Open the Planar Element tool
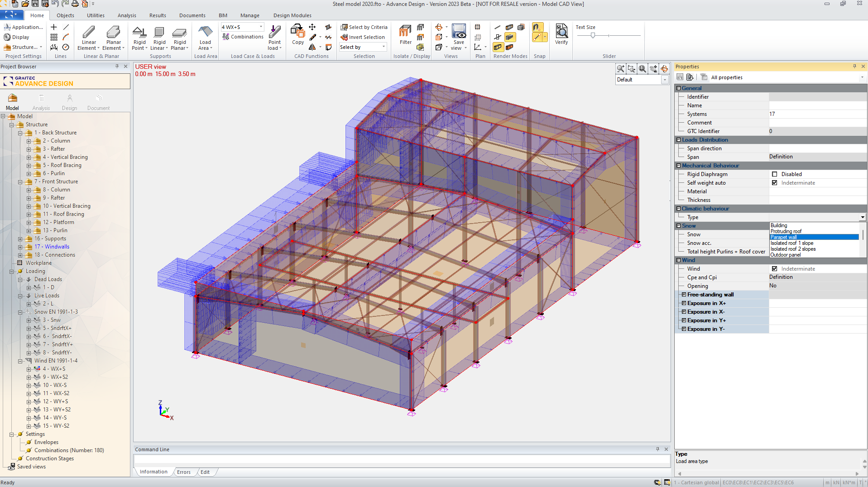This screenshot has width=868, height=487. point(113,38)
